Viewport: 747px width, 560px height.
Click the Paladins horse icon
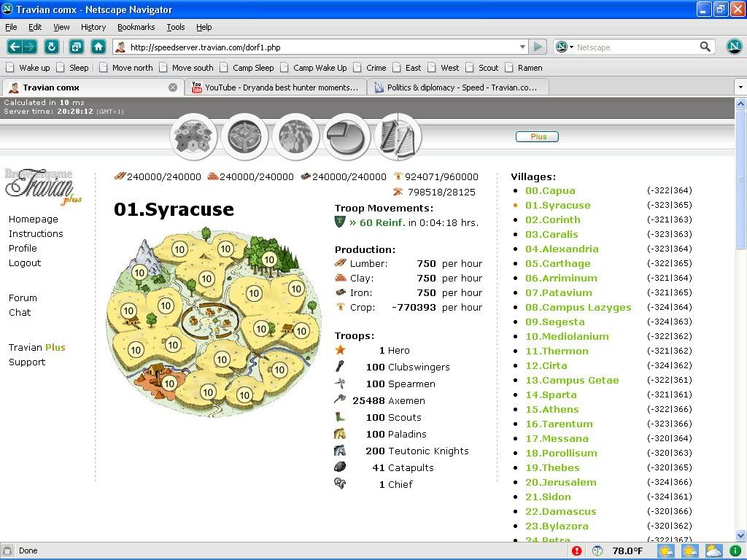click(340, 434)
